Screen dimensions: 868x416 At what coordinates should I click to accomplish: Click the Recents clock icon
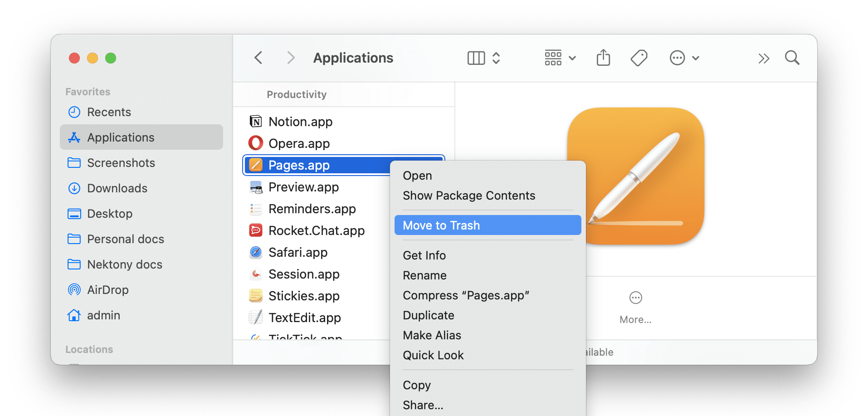click(x=74, y=112)
